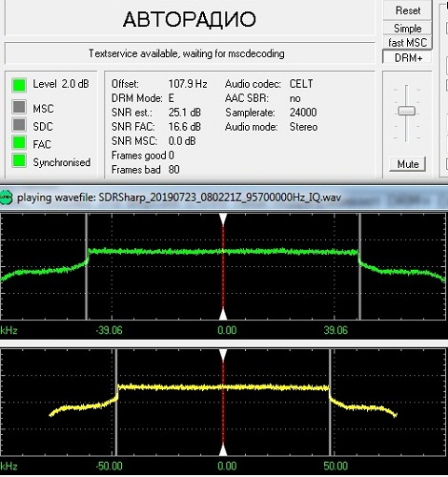Toggle the DRM+ mode button
Viewport: 448px width, 477px height.
pos(408,57)
